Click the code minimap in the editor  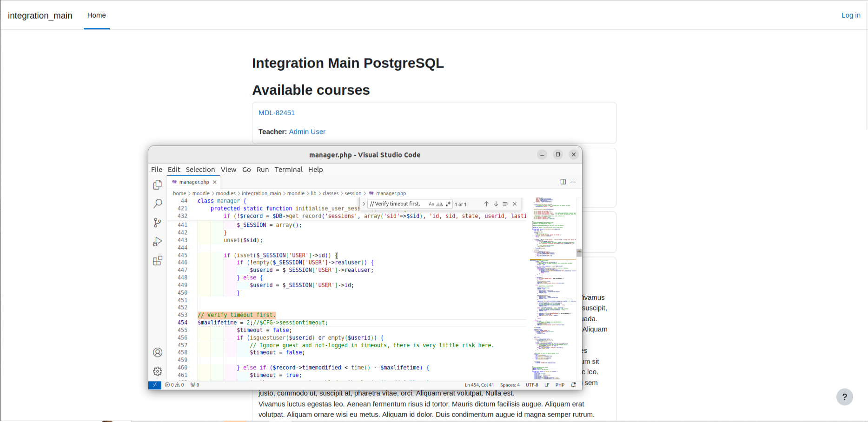click(x=553, y=288)
